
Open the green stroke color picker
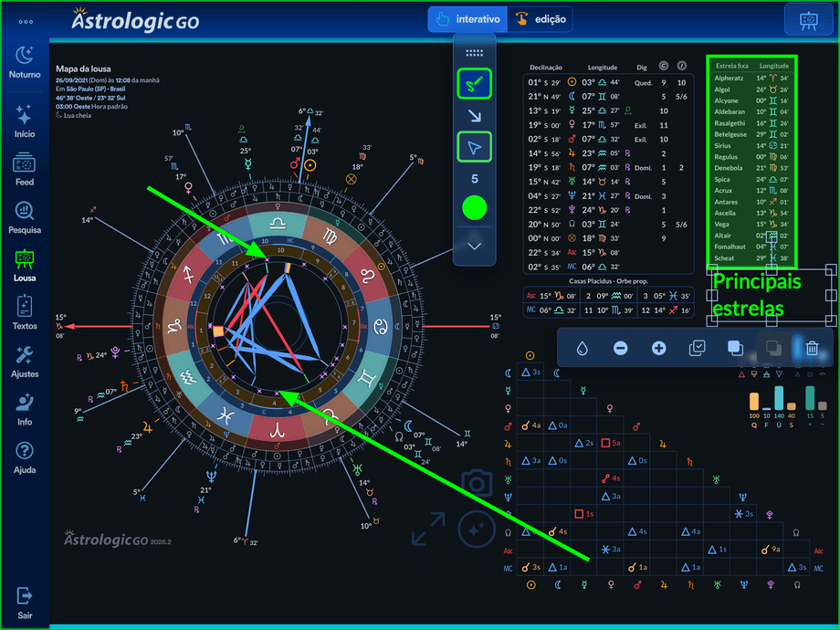(x=474, y=208)
